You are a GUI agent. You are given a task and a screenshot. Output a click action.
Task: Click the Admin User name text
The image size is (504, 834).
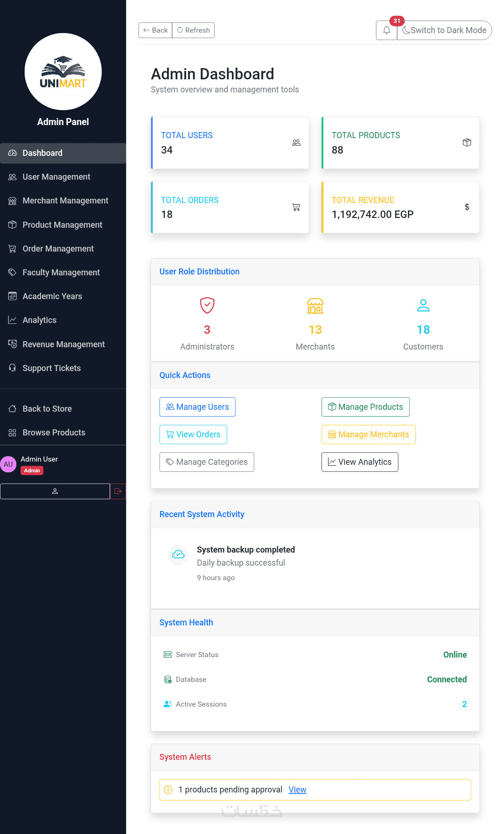tap(39, 459)
